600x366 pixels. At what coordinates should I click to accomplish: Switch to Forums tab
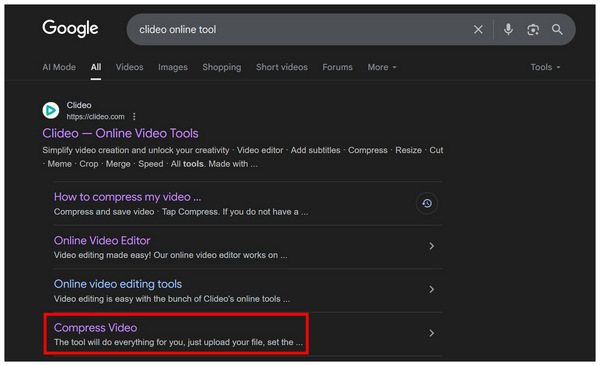[x=337, y=67]
